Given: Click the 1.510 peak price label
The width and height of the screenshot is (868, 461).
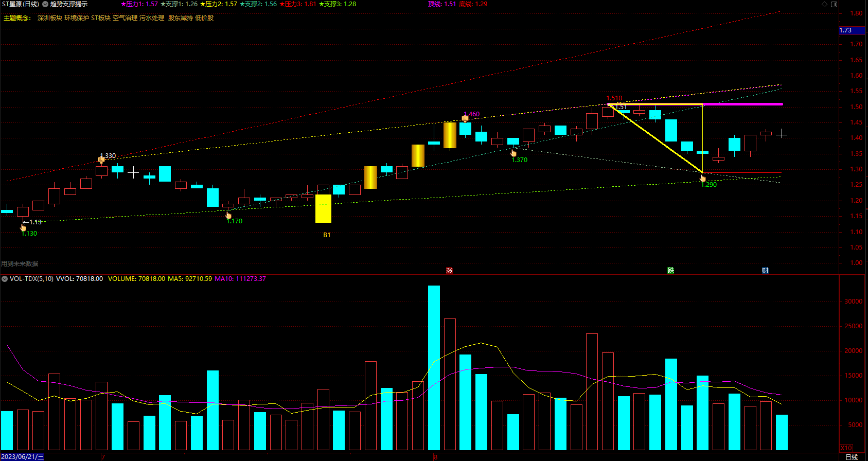Looking at the screenshot, I should coord(614,98).
